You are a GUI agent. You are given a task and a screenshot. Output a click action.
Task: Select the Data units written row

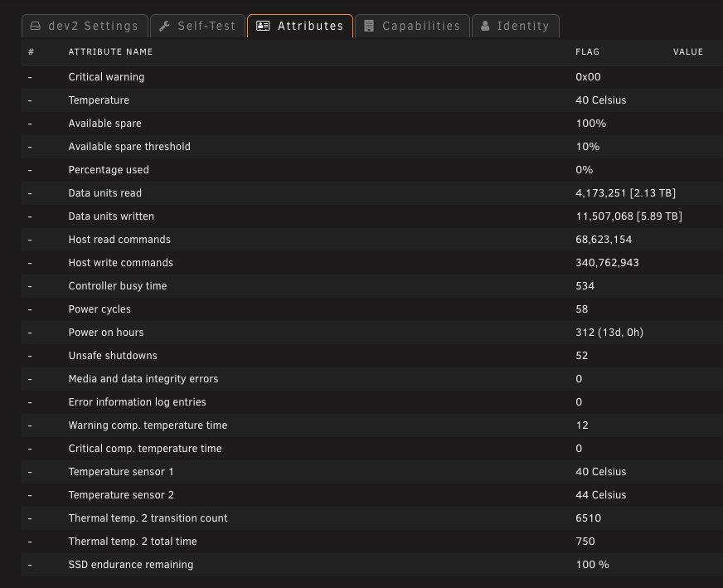[111, 216]
